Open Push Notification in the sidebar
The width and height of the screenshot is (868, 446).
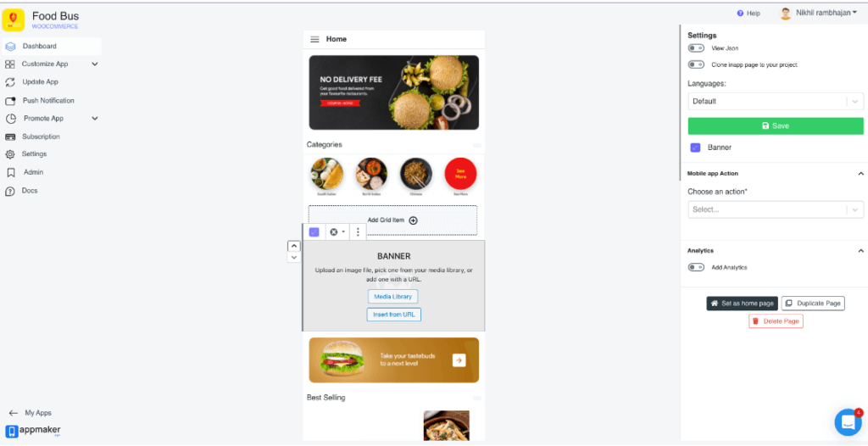(x=47, y=100)
